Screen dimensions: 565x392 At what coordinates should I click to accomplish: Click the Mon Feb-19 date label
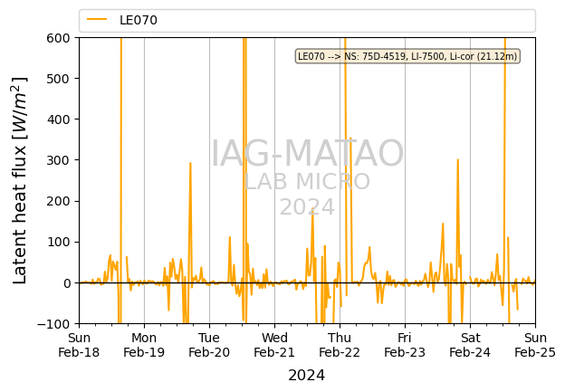(144, 345)
